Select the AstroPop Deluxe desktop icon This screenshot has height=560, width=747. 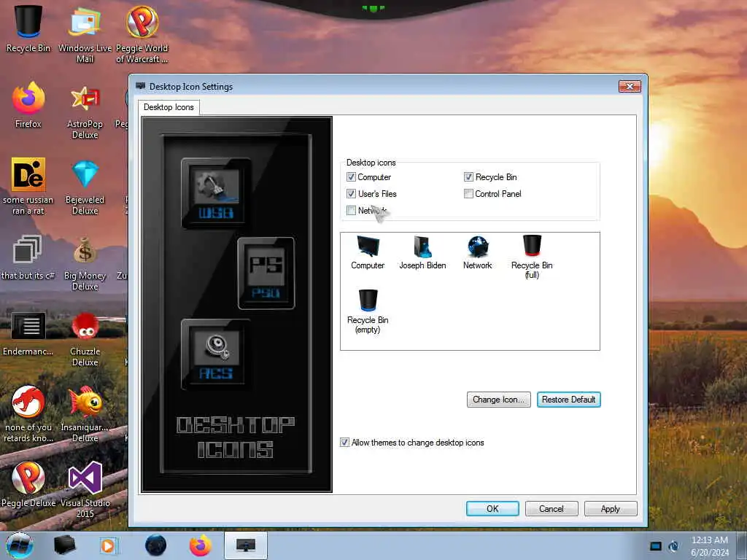[85, 111]
